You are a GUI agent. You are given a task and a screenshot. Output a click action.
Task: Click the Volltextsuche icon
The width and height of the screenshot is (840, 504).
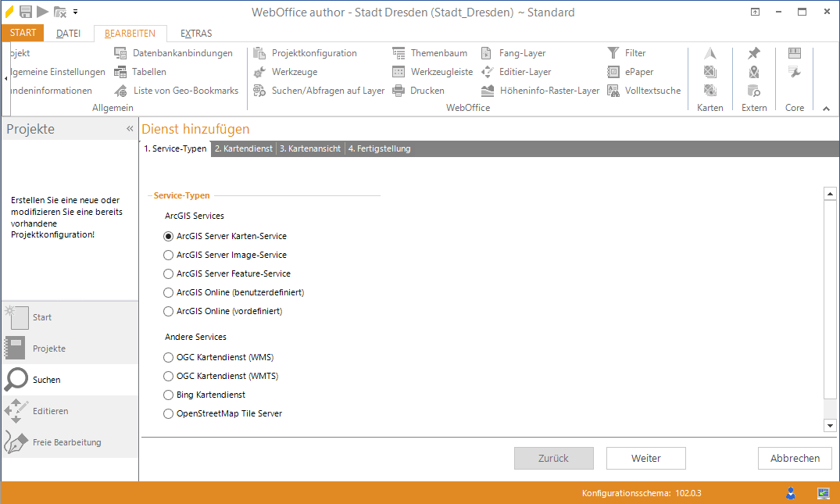pos(613,91)
